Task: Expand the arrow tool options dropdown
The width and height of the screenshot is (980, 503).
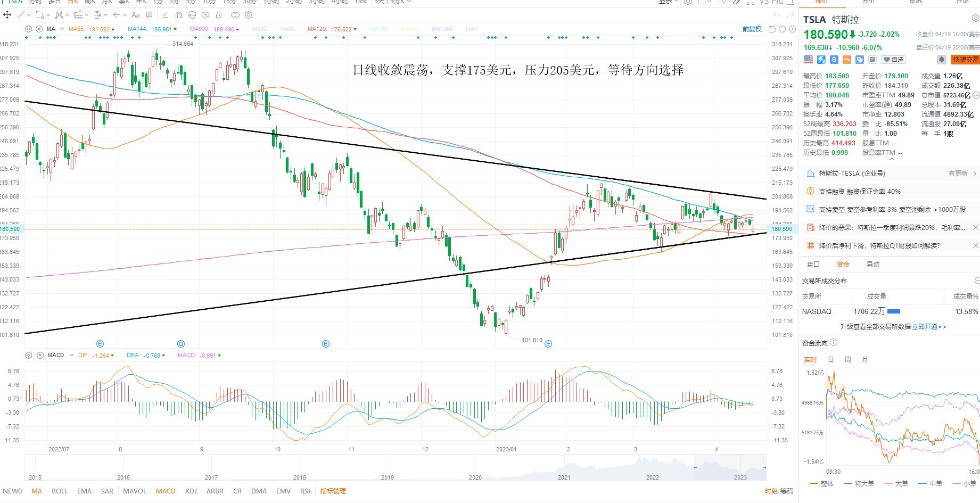Action: click(x=125, y=15)
